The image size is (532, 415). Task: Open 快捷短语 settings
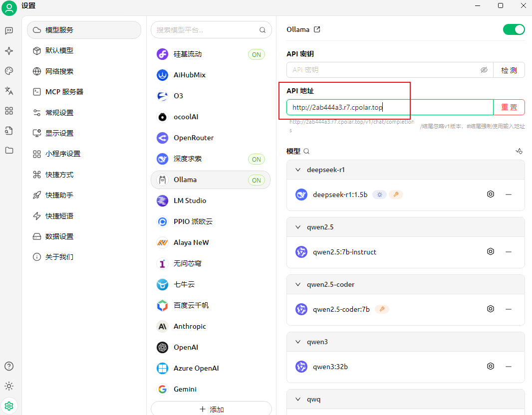84,216
